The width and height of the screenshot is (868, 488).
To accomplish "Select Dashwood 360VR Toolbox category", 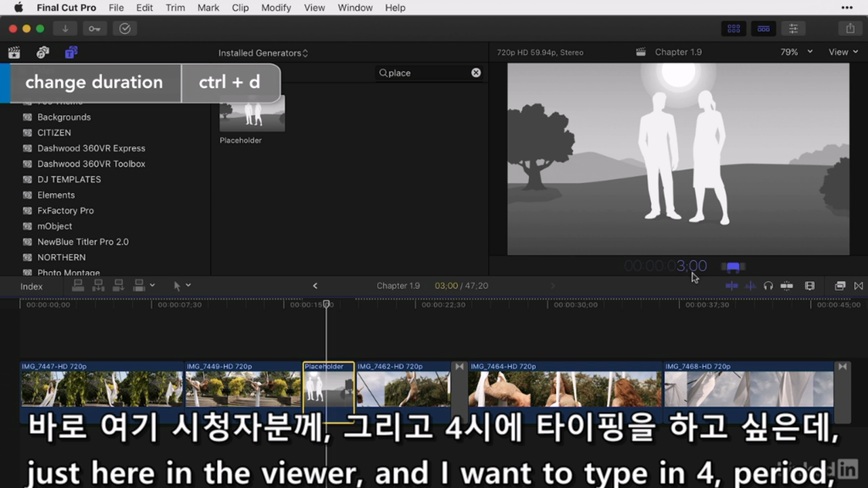I will click(91, 164).
